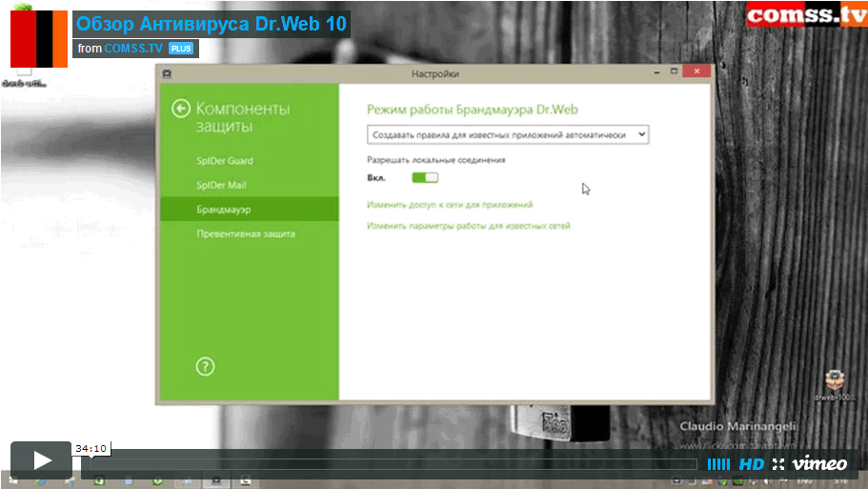Toggle HD quality on player
This screenshot has height=489, width=868.
click(x=751, y=464)
